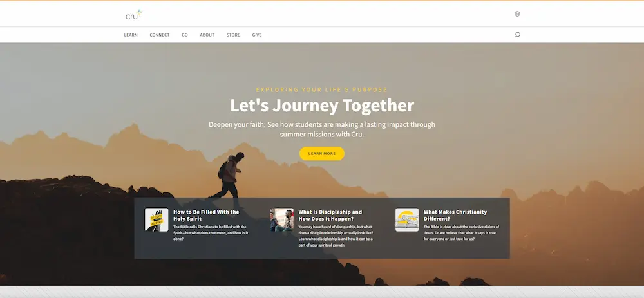Open "What Makes Christianity Different?" title link
Screen dimensions: 644x298
pos(455,215)
